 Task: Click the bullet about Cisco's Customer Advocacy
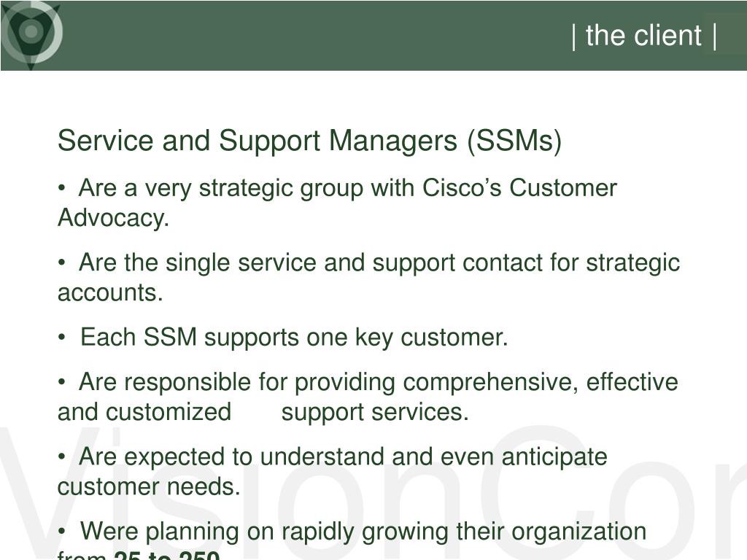pyautogui.click(x=337, y=203)
